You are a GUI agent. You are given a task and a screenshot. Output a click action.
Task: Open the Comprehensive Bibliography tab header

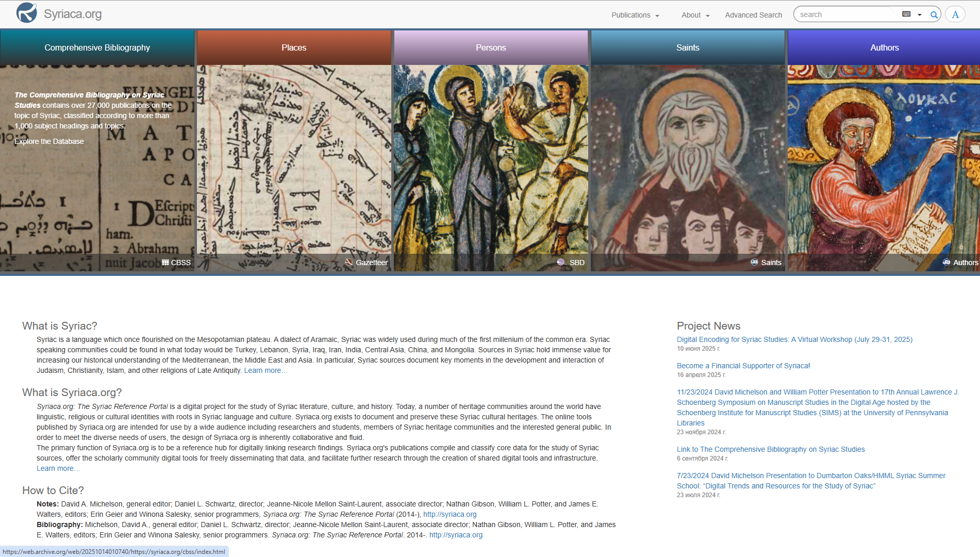click(x=97, y=47)
